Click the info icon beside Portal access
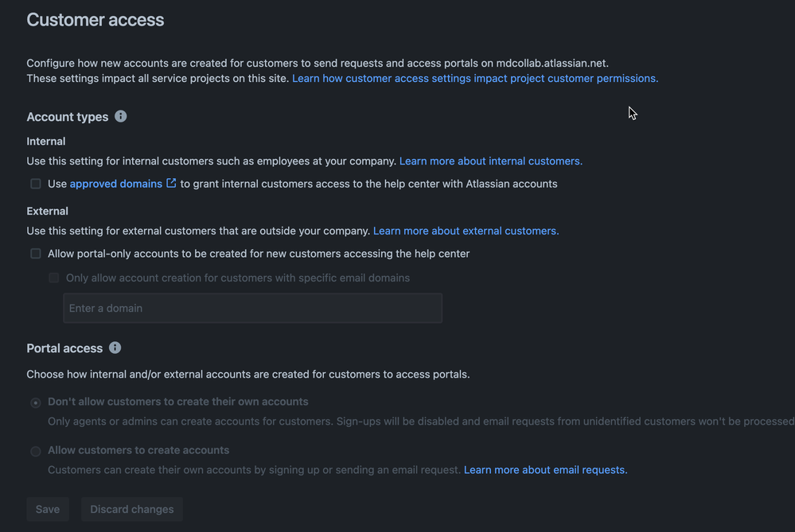Image resolution: width=795 pixels, height=532 pixels. click(x=115, y=348)
